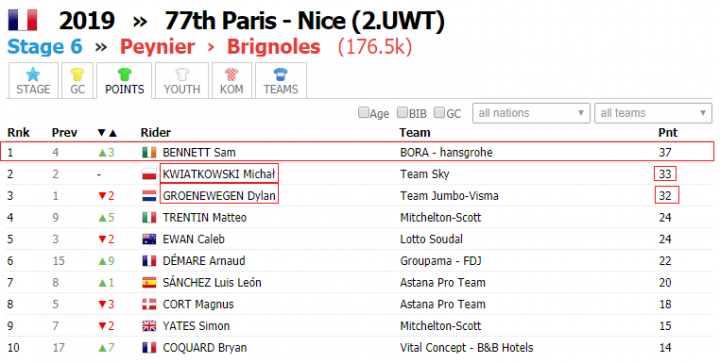Toggle the GC checkbox
This screenshot has width=720, height=363.
439,112
